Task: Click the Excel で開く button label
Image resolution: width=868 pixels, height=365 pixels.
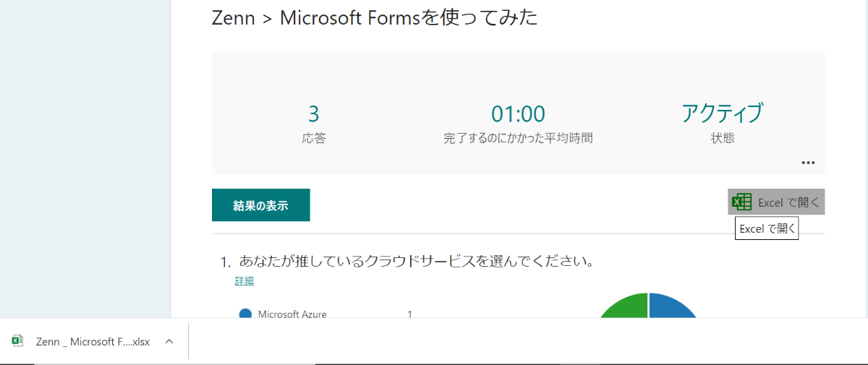Action: coord(788,202)
